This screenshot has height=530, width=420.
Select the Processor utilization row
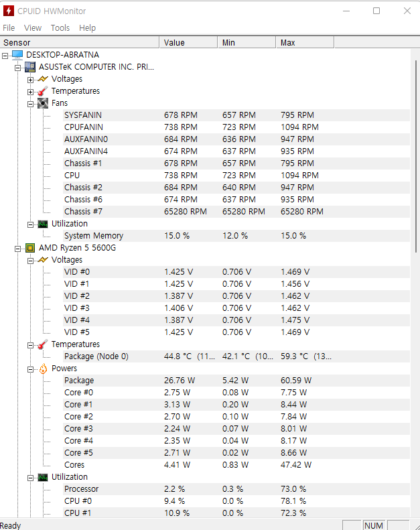pyautogui.click(x=236, y=489)
